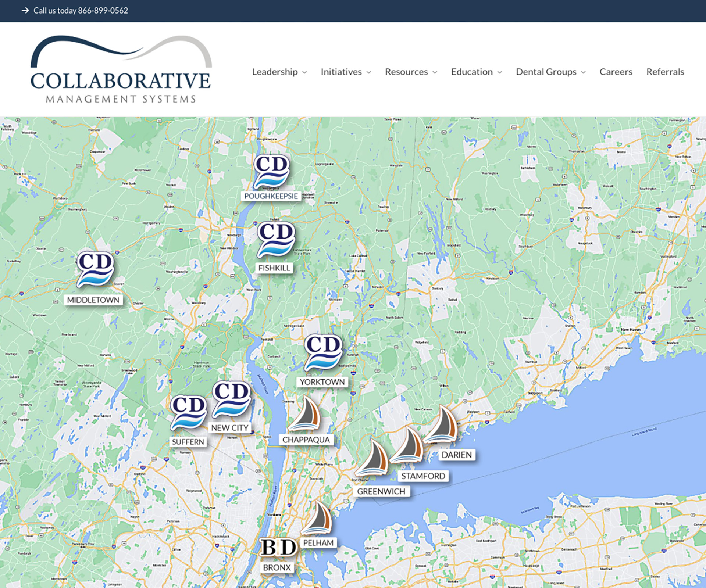Click the sailboat marker above Pelham
Image resolution: width=706 pixels, height=588 pixels.
click(x=317, y=517)
